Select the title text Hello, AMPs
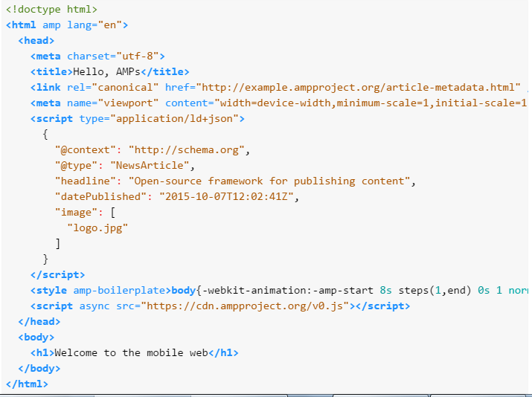This screenshot has width=532, height=397. pos(107,72)
